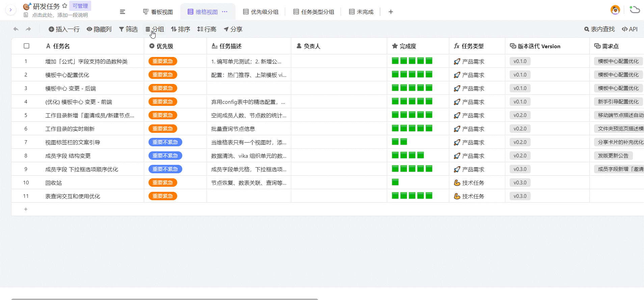Click the 研发任务 datasheet icon
This screenshot has height=300, width=644.
27,6
